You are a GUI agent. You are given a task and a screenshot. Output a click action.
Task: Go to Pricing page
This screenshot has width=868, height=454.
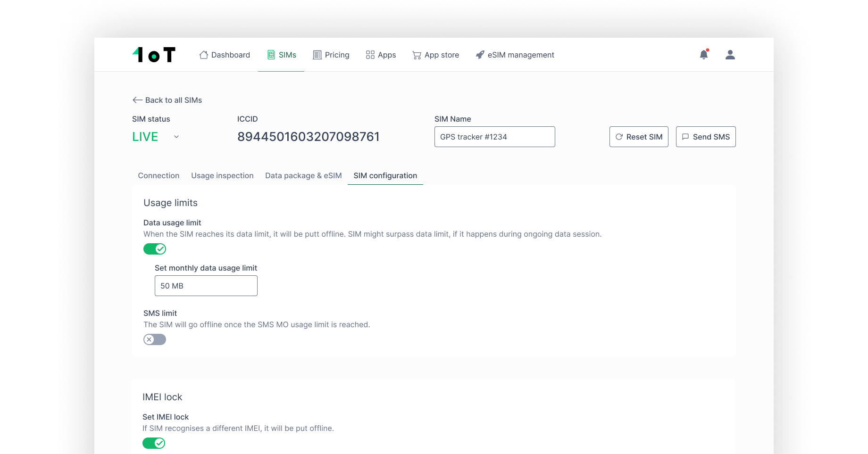click(331, 55)
